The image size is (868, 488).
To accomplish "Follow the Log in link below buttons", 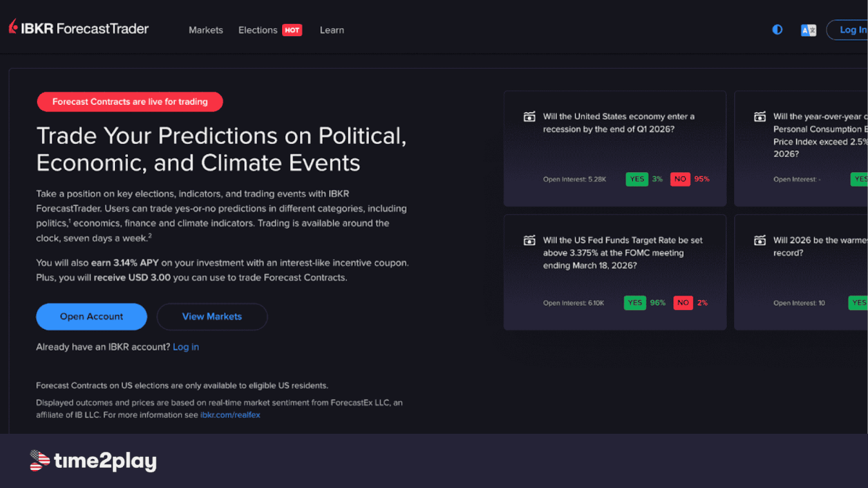I will click(x=186, y=347).
